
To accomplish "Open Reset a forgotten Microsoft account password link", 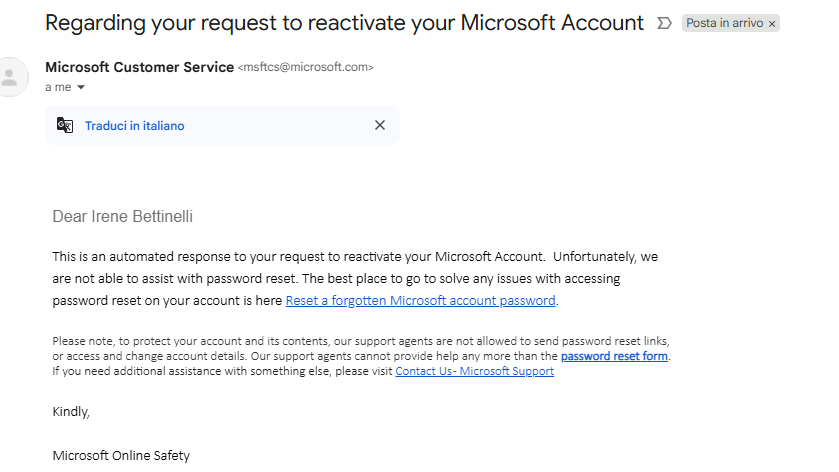I will click(421, 301).
